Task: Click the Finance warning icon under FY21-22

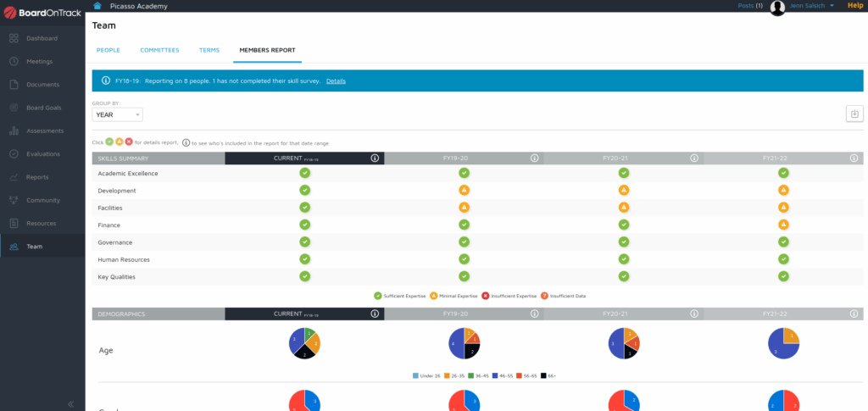Action: [x=783, y=225]
